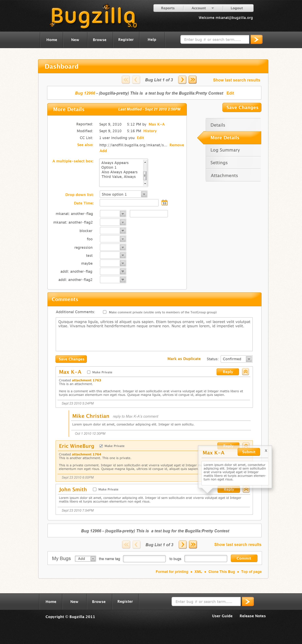Open Browse in the top navigation
This screenshot has width=302, height=644.
coord(100,40)
